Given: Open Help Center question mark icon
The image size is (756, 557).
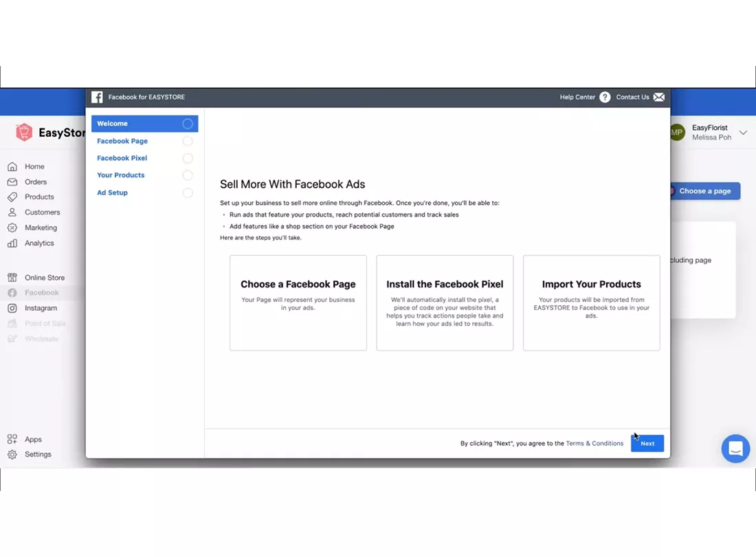Looking at the screenshot, I should [x=605, y=97].
